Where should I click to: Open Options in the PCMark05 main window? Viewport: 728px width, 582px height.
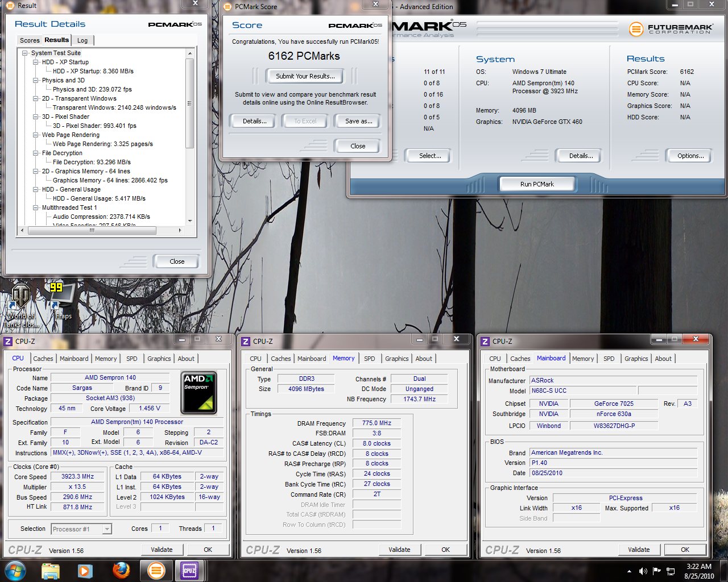(690, 156)
